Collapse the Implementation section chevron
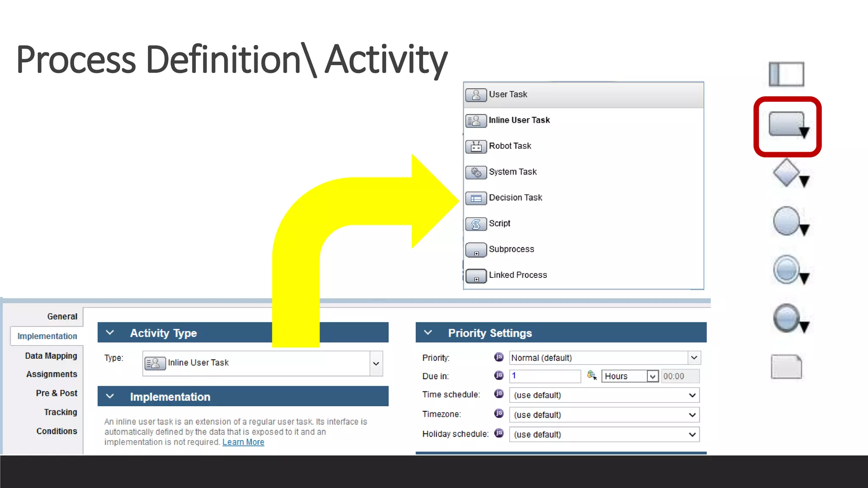The width and height of the screenshot is (868, 488). point(110,396)
